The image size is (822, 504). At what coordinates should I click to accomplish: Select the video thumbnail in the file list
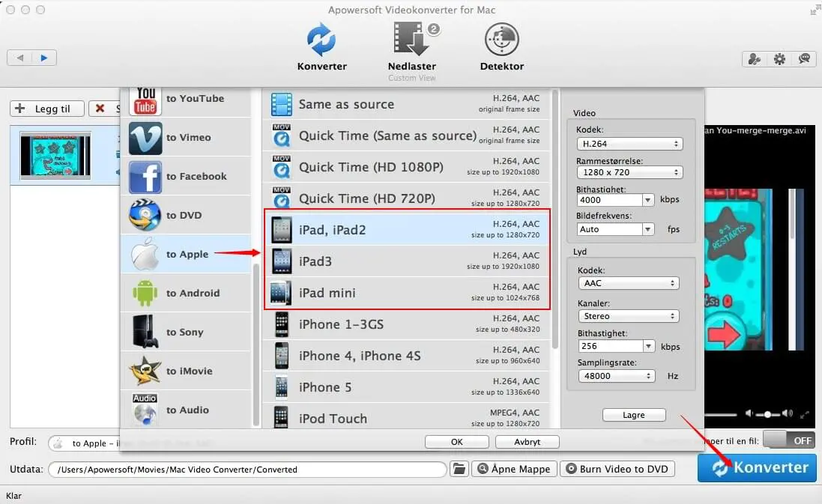(55, 155)
